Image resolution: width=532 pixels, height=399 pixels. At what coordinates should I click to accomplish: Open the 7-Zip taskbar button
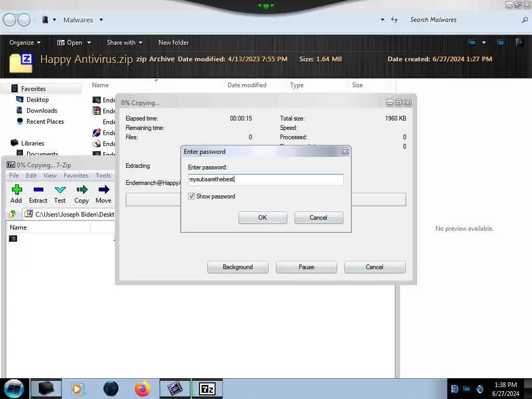click(207, 389)
